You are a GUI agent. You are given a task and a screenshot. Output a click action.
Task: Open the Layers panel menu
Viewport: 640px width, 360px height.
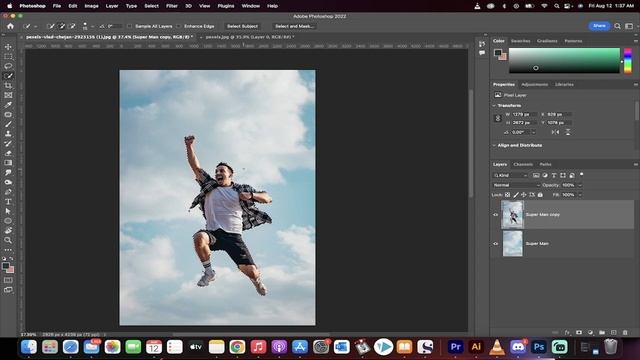tap(636, 164)
